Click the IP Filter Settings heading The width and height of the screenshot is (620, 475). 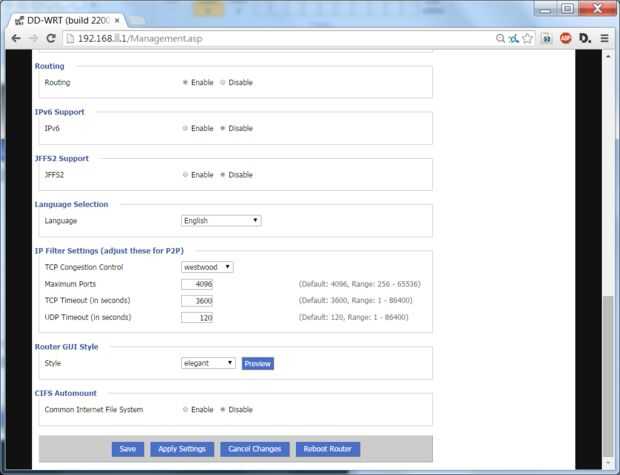tap(109, 251)
